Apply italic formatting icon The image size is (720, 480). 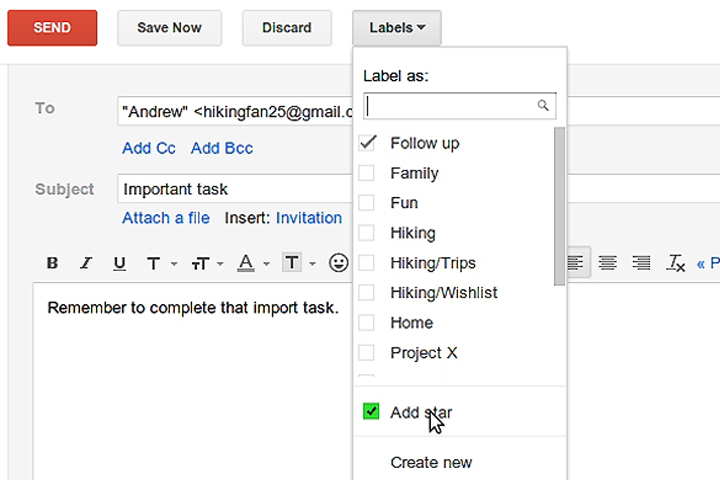[86, 263]
